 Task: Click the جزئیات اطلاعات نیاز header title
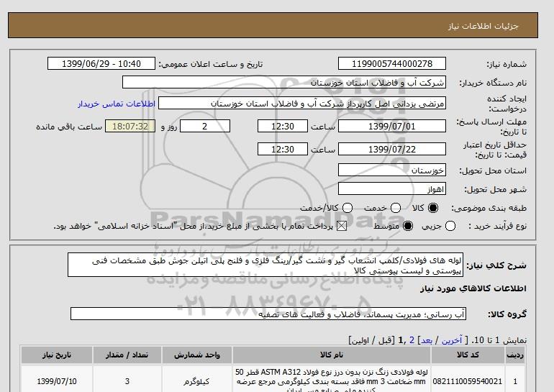pos(483,26)
